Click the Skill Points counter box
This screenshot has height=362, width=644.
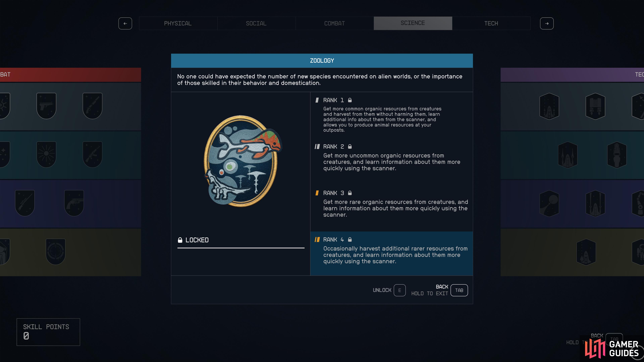[48, 332]
